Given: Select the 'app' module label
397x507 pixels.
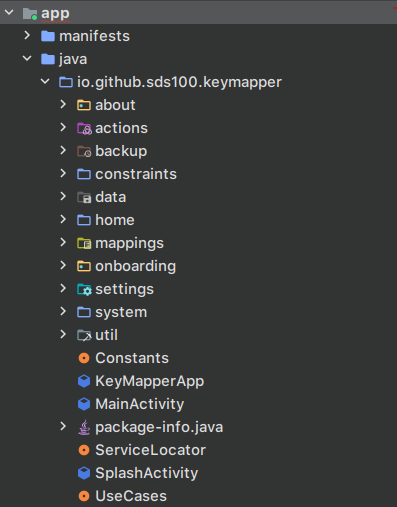Looking at the screenshot, I should pos(55,14).
